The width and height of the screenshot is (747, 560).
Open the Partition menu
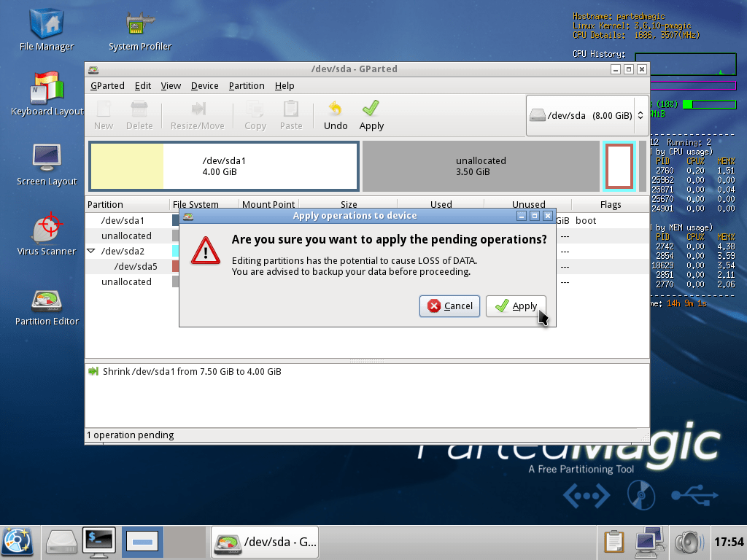click(247, 85)
